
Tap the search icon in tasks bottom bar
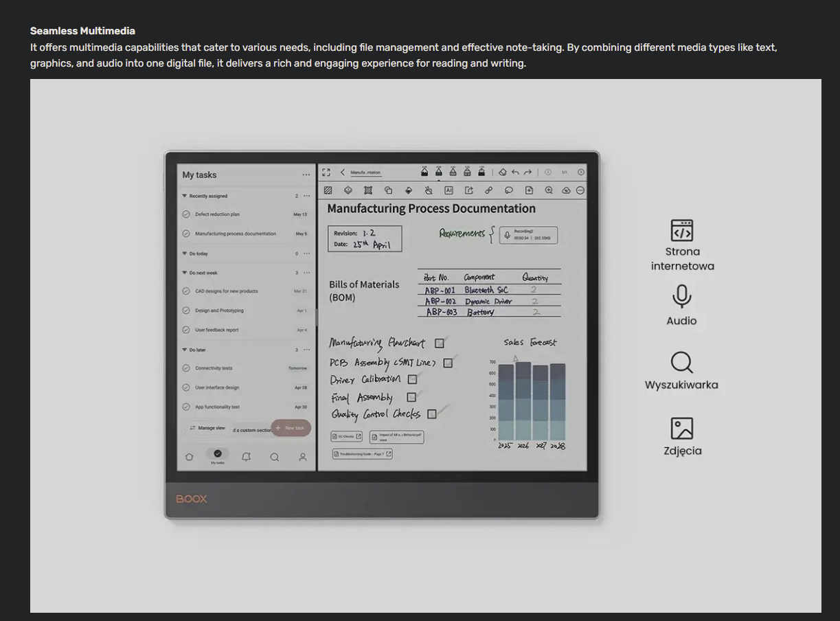click(x=275, y=457)
